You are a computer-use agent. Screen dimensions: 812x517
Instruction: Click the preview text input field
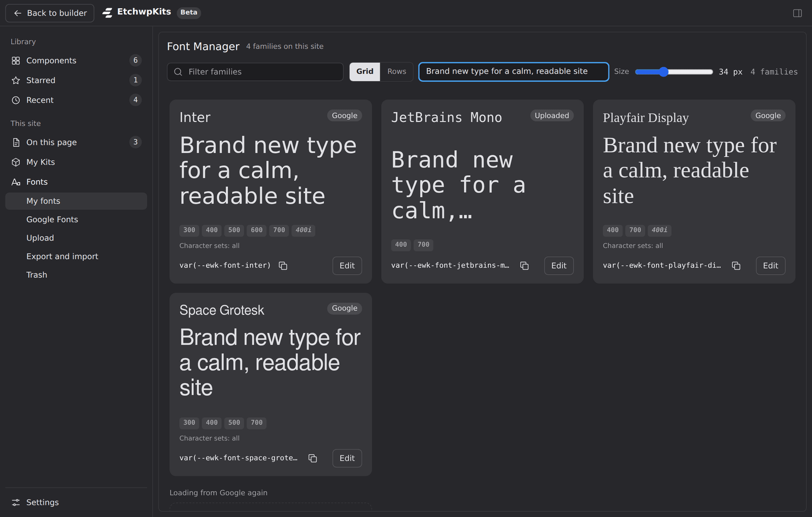(514, 72)
